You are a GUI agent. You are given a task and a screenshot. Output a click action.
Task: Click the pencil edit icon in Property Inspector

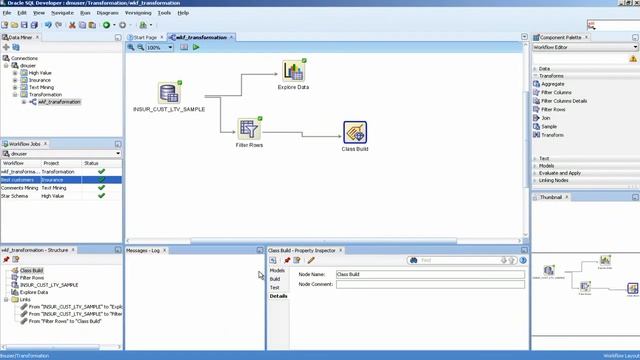click(311, 260)
